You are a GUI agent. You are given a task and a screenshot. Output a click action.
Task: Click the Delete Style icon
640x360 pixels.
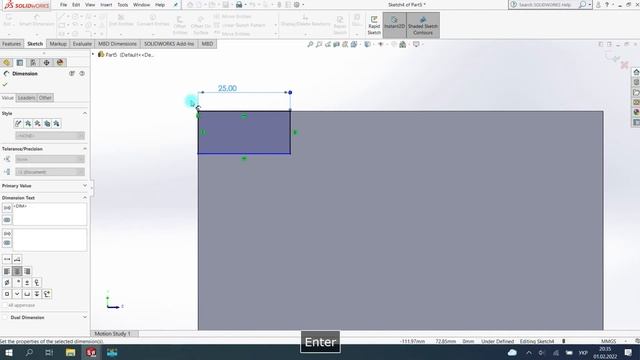(37, 123)
